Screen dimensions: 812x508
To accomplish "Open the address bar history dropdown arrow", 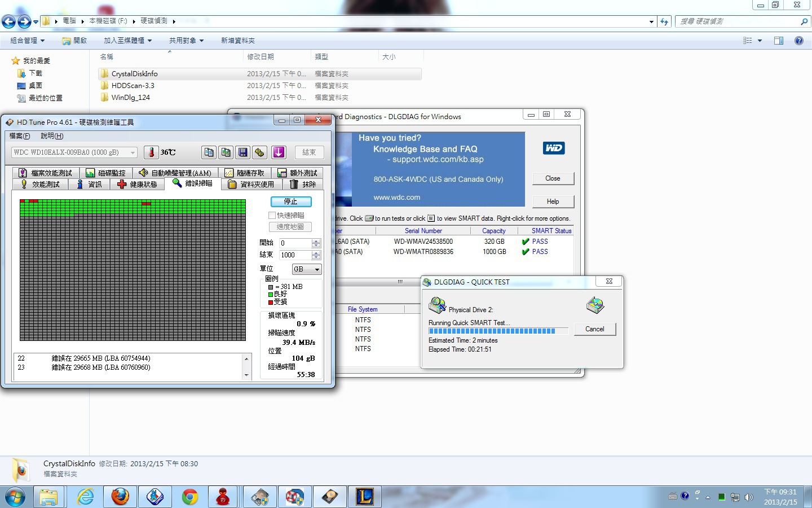I will point(651,21).
